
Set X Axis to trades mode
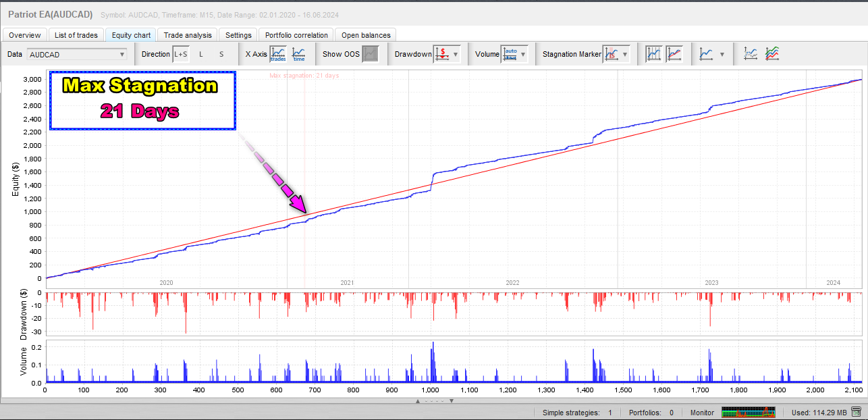(x=278, y=54)
